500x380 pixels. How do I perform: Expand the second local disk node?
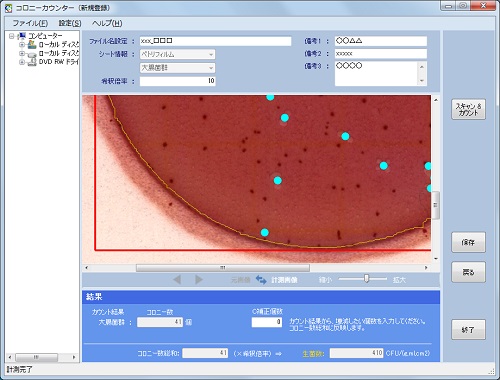coord(22,53)
